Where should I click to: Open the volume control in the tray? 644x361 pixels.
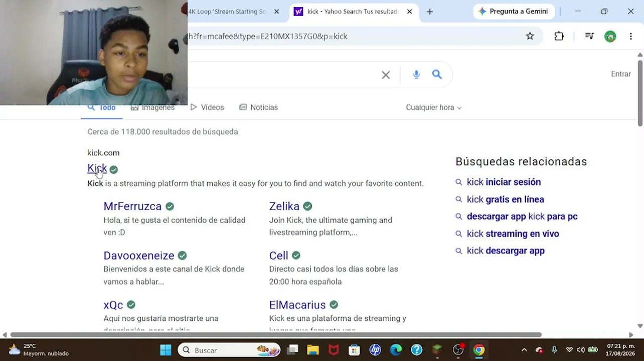tap(580, 350)
